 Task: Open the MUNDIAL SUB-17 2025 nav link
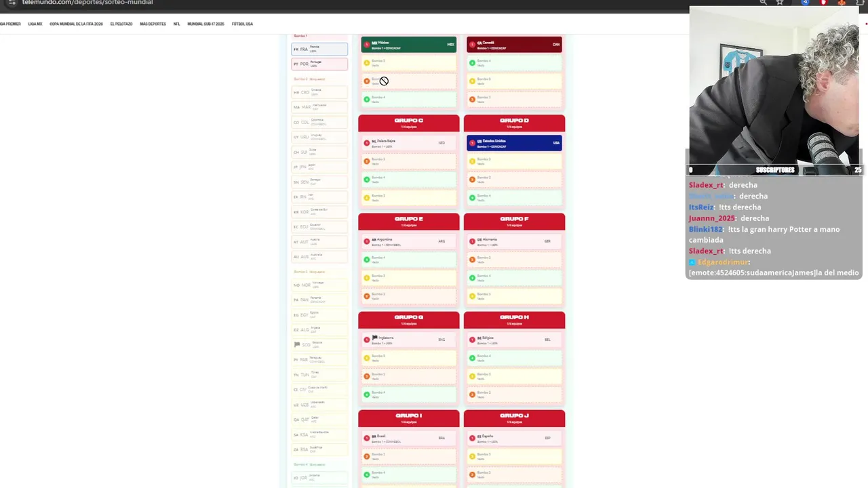[205, 24]
